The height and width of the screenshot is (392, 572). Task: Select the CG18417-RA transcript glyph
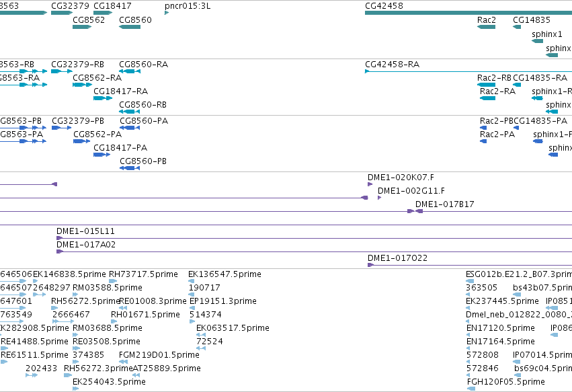pyautogui.click(x=103, y=98)
